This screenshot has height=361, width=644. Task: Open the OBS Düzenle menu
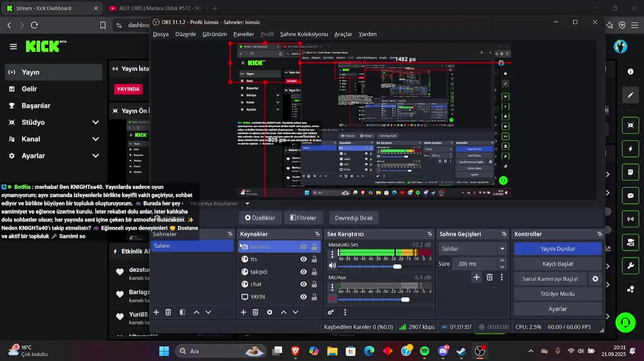185,34
